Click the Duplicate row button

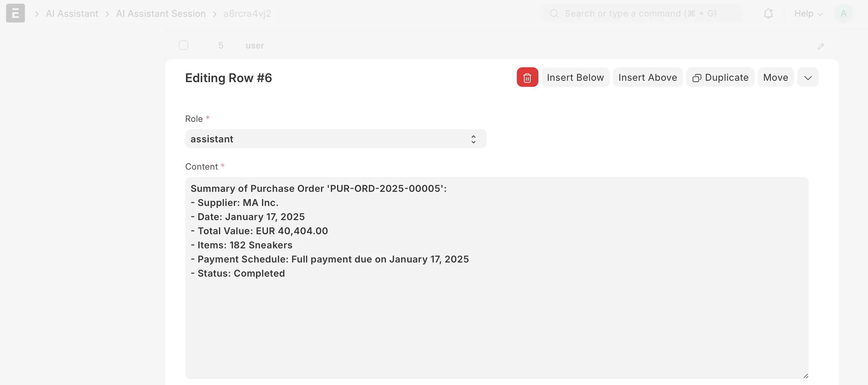720,77
